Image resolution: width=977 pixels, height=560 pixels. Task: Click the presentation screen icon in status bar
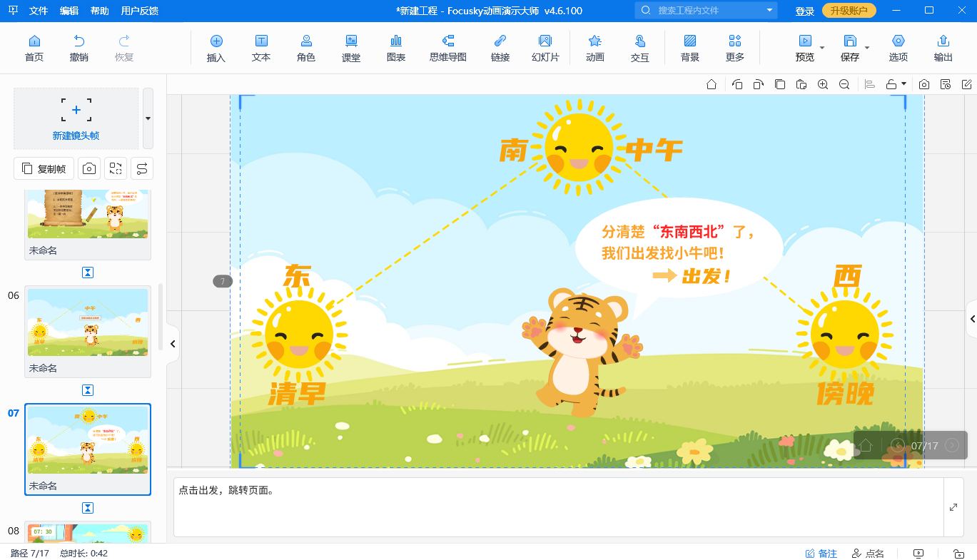tap(918, 554)
